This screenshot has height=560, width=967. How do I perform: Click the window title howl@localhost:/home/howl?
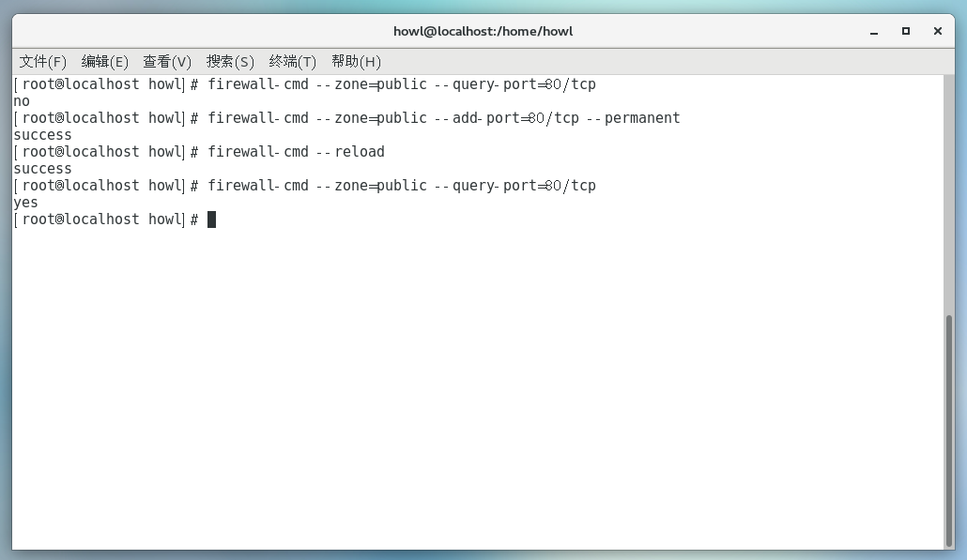(483, 31)
